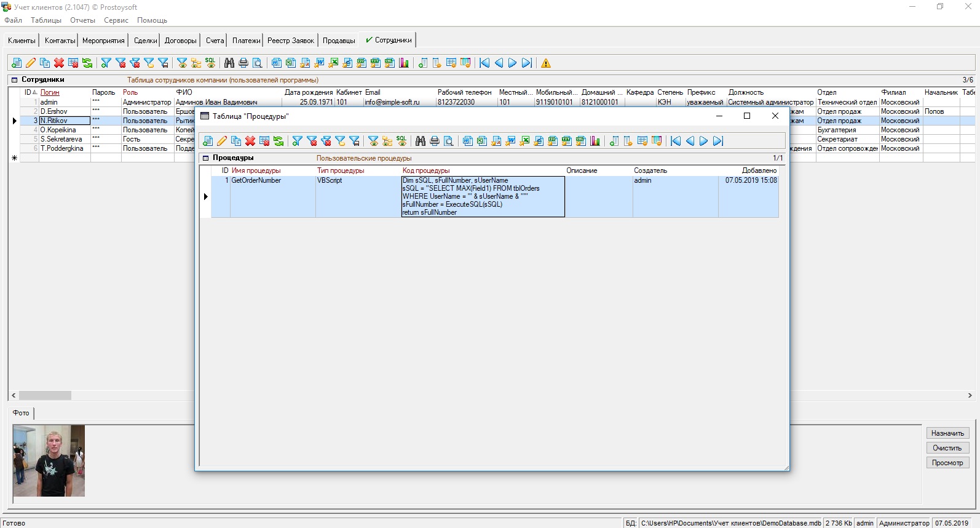Click SQL filter icon in Процедуры window
Screen dimensions: 980x528
[x=401, y=141]
